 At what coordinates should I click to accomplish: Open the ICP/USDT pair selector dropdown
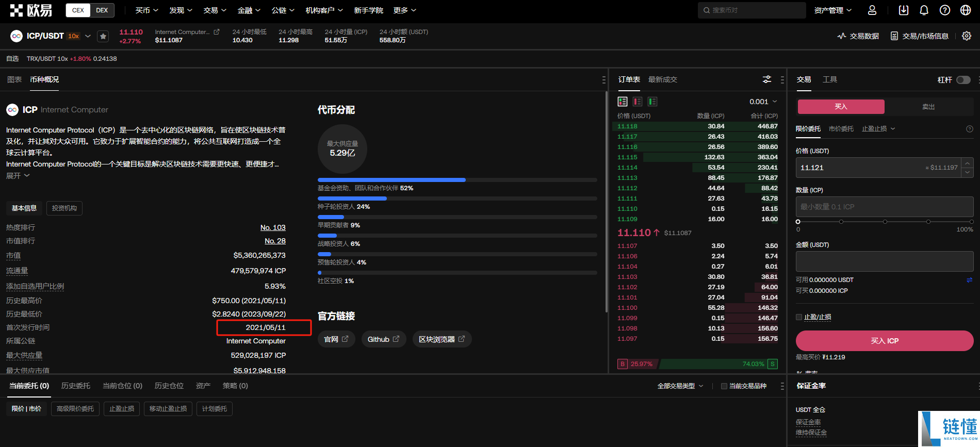tap(88, 36)
